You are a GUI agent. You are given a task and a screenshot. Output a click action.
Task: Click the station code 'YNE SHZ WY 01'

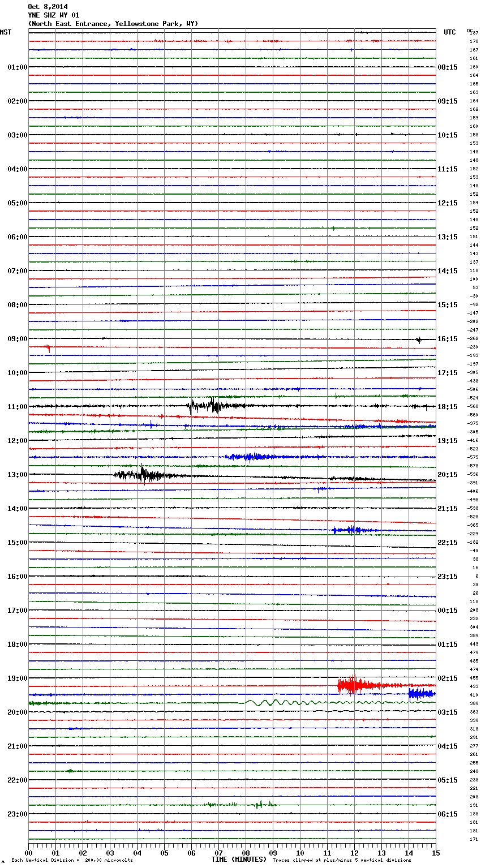(x=54, y=15)
